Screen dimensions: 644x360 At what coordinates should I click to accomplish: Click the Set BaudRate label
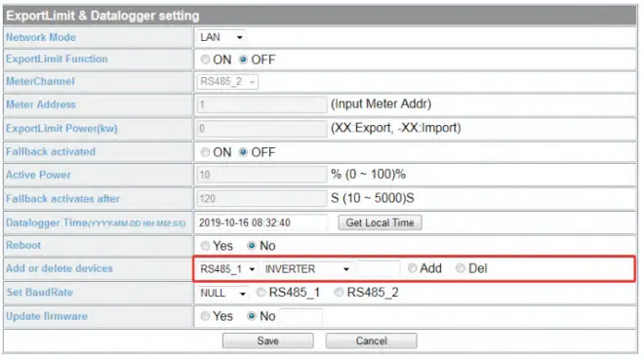coord(40,293)
